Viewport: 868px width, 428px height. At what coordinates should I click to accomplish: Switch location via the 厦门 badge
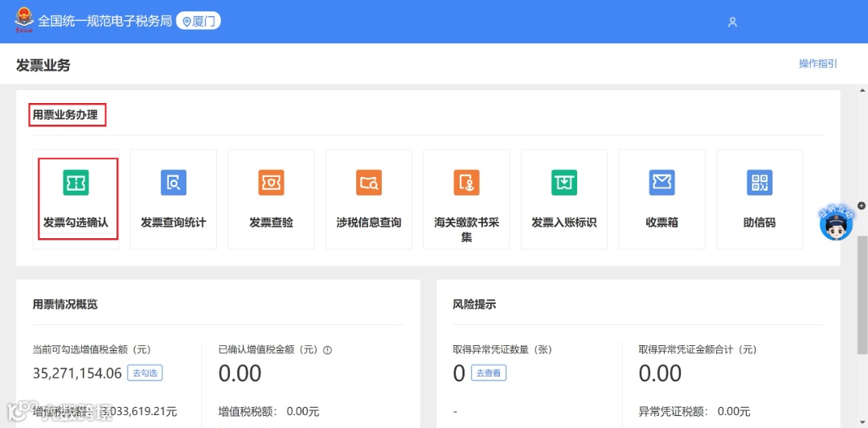click(199, 22)
